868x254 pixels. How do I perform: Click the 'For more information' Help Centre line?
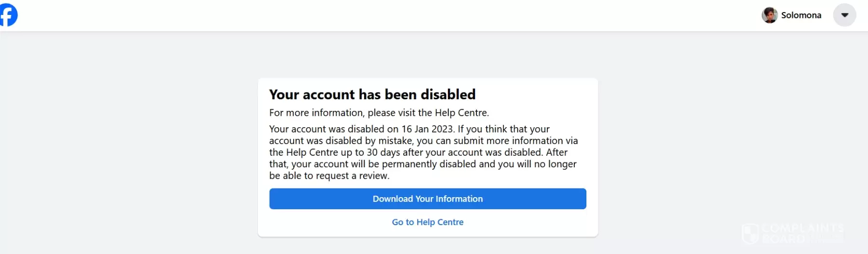pos(379,113)
